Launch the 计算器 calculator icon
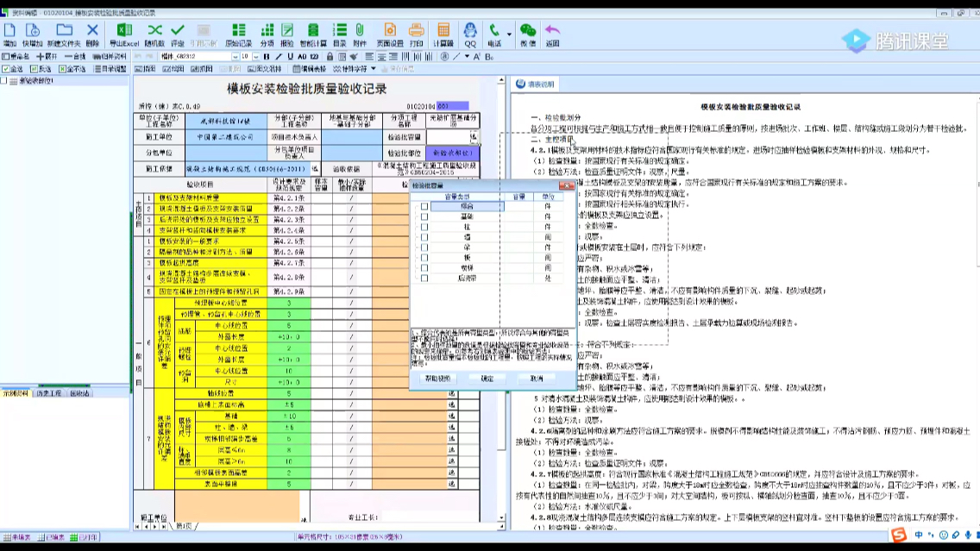The image size is (980, 551). 443,34
